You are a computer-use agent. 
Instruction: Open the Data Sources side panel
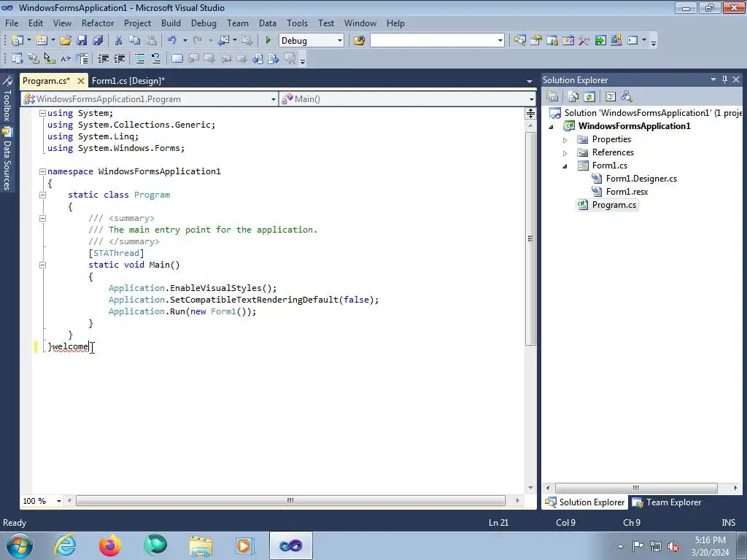point(7,160)
